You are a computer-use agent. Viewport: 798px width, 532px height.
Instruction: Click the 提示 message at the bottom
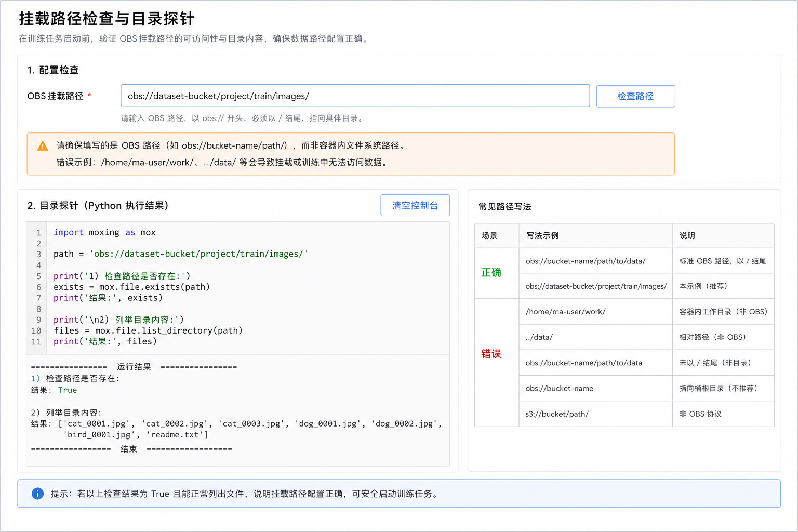point(245,494)
